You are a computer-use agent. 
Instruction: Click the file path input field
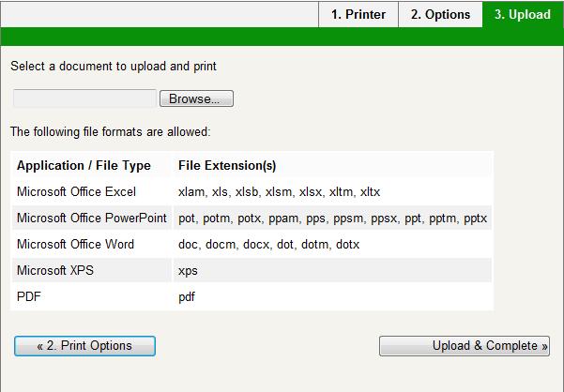pyautogui.click(x=84, y=98)
